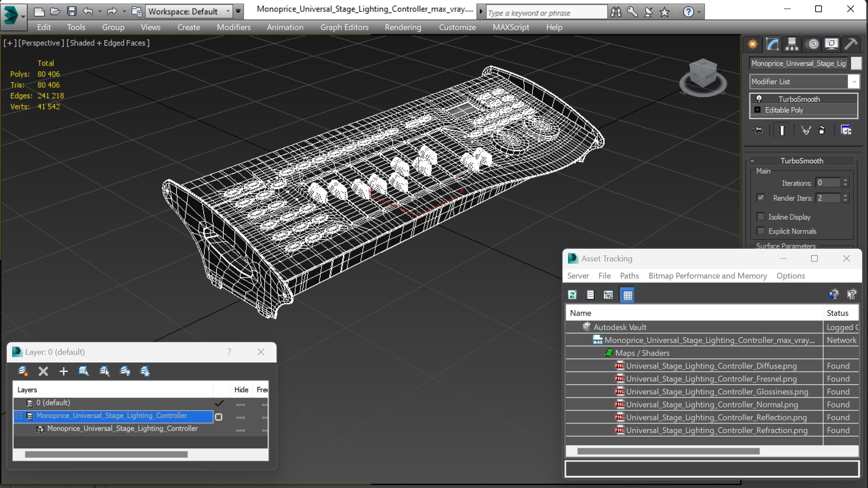Click the viewport [+] menu label

(x=10, y=43)
